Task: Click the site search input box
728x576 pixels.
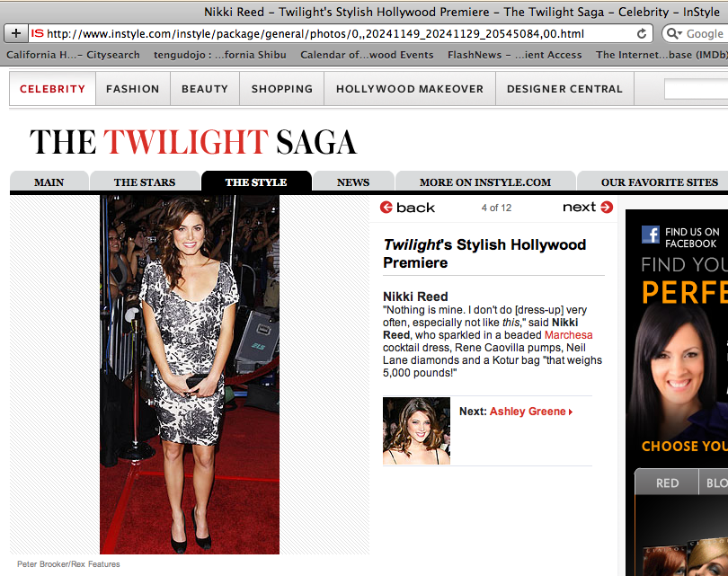Action: (696, 89)
